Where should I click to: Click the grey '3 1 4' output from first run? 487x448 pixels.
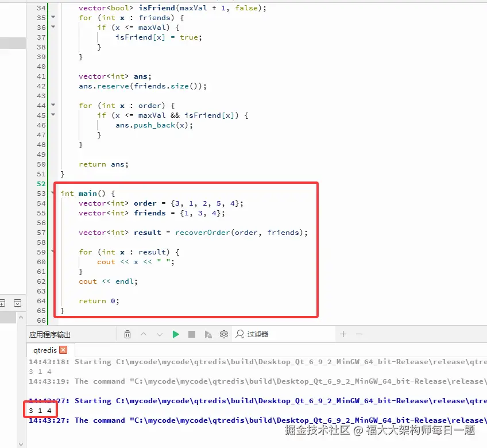[40, 372]
